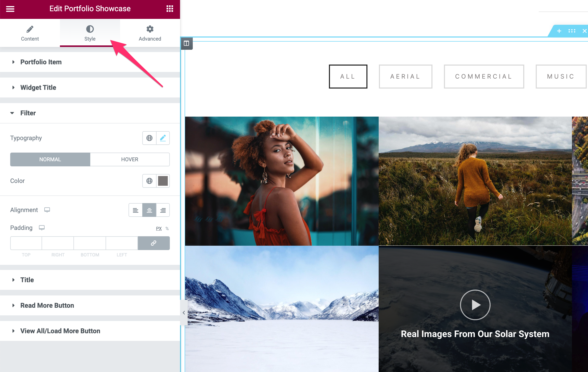
Task: Expand the View All/Load More Button section
Action: 90,331
